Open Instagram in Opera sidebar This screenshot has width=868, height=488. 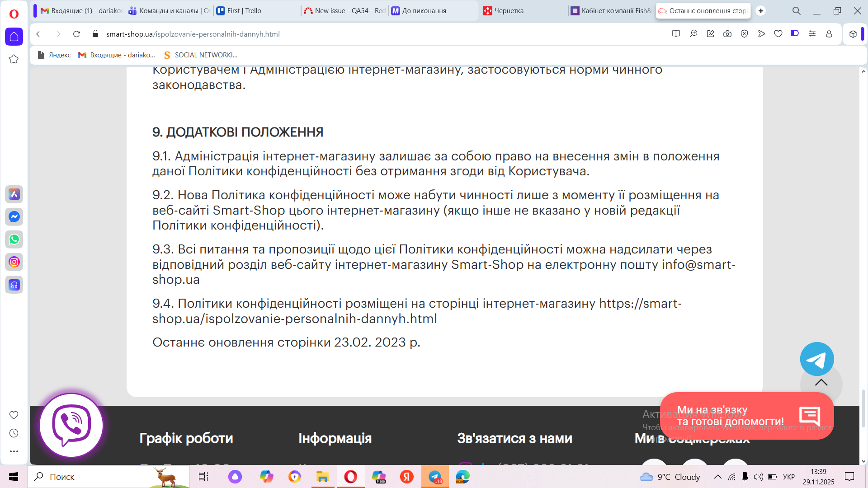point(14,262)
